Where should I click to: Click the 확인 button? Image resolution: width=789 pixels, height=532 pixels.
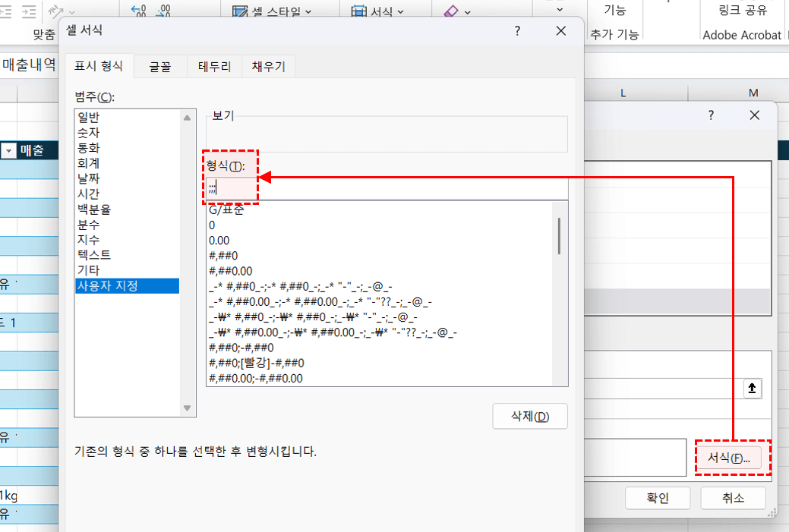coord(657,498)
